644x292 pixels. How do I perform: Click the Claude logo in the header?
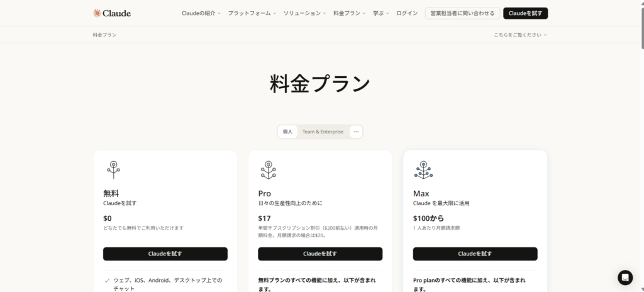[x=112, y=13]
